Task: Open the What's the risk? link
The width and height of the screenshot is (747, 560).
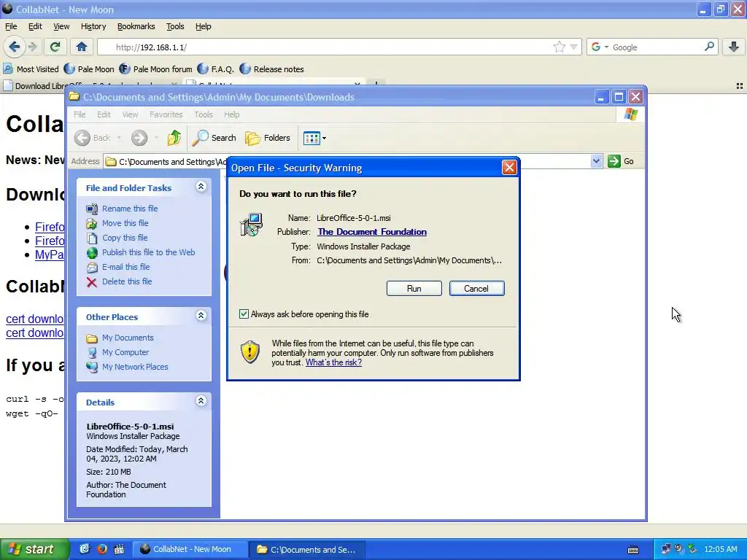Action: [x=333, y=362]
